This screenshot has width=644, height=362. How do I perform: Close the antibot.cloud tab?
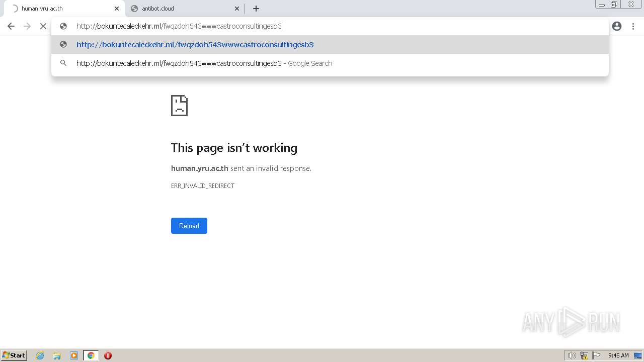(x=237, y=9)
